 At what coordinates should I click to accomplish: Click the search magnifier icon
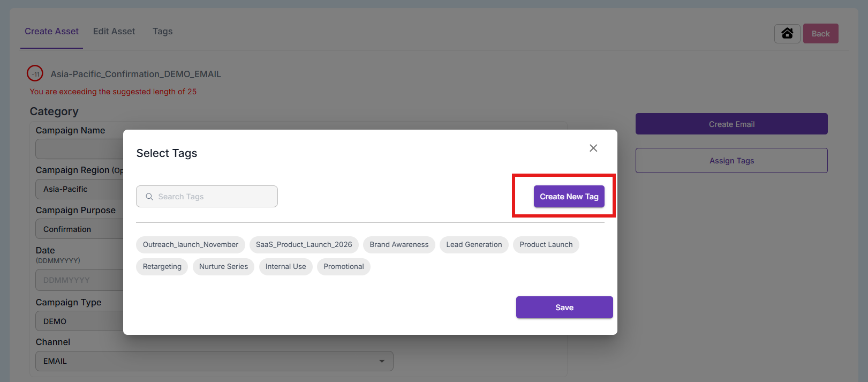click(x=149, y=197)
